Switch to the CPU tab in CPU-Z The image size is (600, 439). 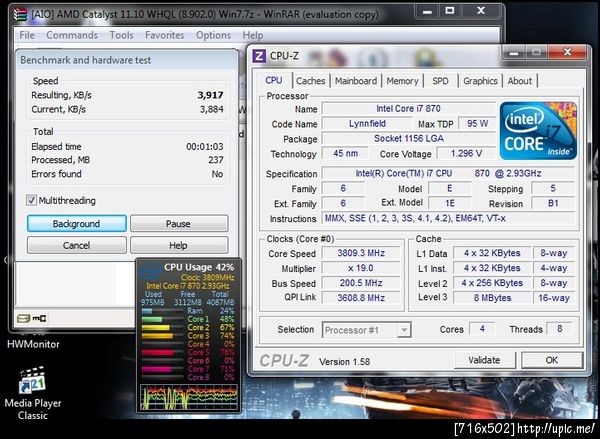click(x=274, y=80)
